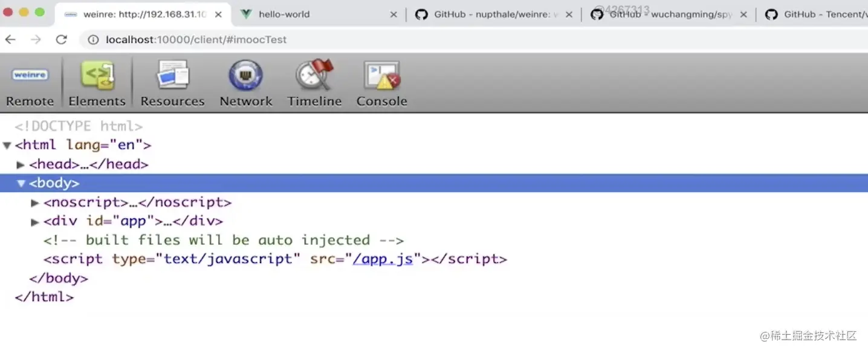The width and height of the screenshot is (868, 353).
Task: Open the Remote panel in weinre
Action: click(x=30, y=84)
